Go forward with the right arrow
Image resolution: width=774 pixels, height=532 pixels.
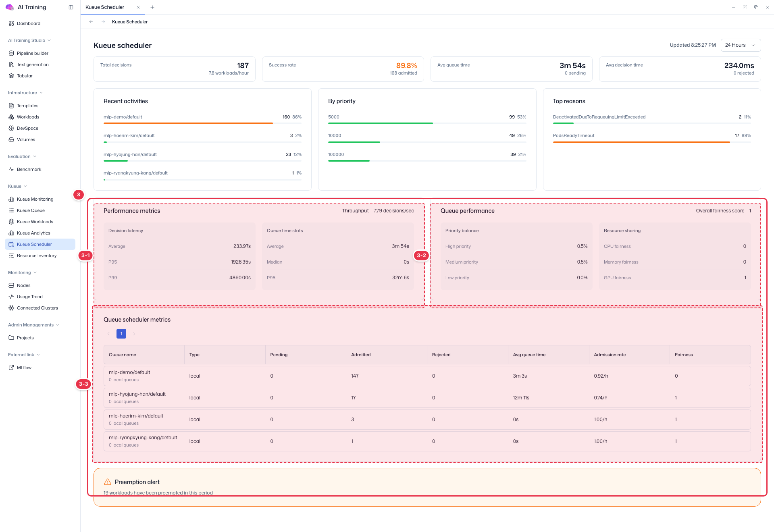(x=103, y=22)
